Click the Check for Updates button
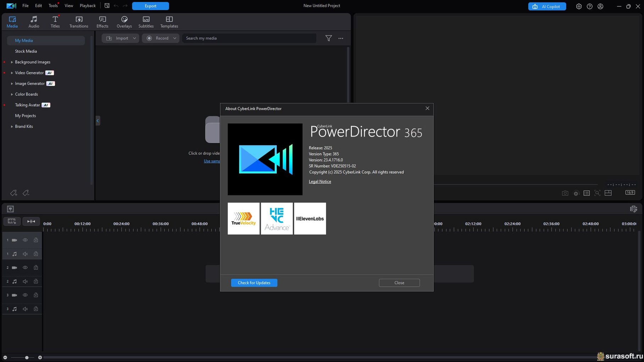This screenshot has height=362, width=644. (254, 283)
